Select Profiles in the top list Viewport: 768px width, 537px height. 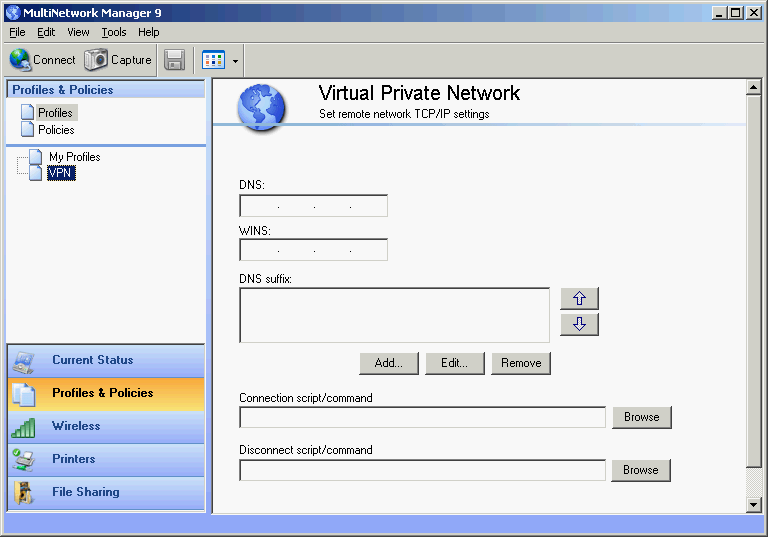55,113
